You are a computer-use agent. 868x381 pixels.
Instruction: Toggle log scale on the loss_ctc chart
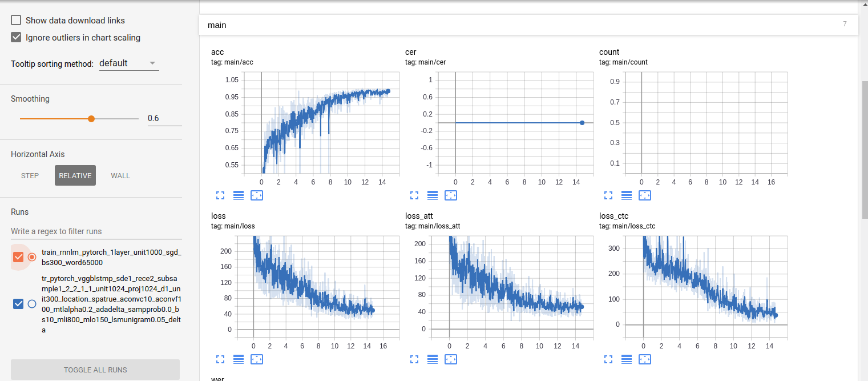pyautogui.click(x=626, y=359)
